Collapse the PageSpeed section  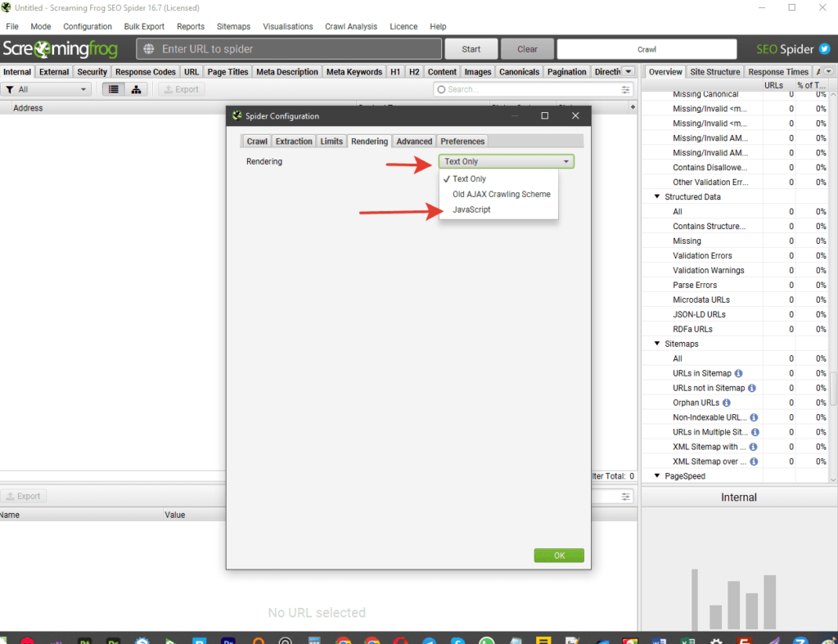pyautogui.click(x=657, y=475)
